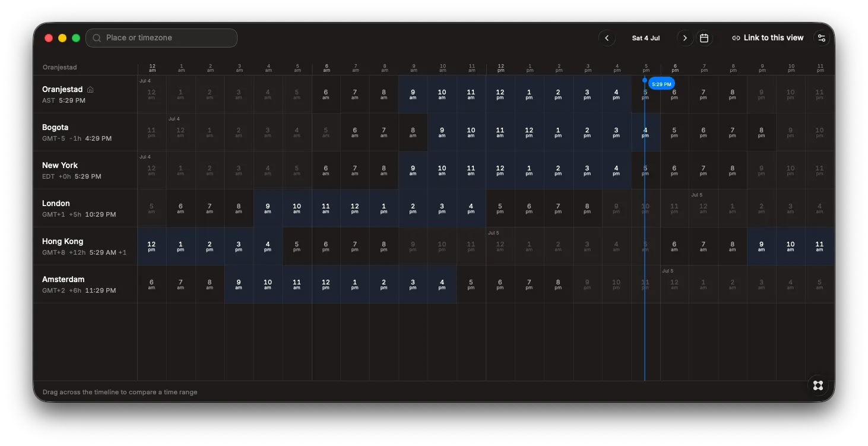
Task: Click the 11 pm cell starting Bogota row
Action: point(151,132)
